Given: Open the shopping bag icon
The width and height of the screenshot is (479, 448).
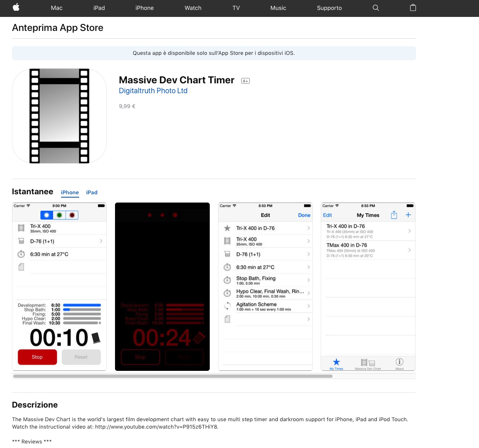Looking at the screenshot, I should (413, 8).
